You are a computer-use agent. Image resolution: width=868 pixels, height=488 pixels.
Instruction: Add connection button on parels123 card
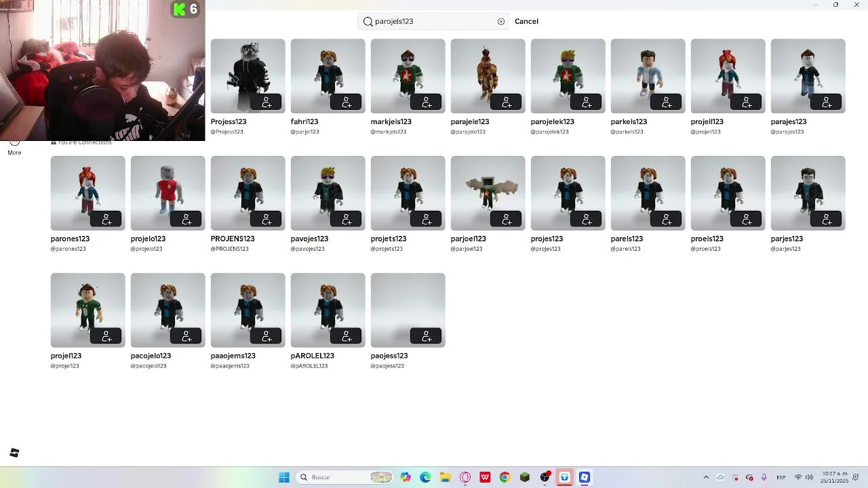pyautogui.click(x=667, y=220)
